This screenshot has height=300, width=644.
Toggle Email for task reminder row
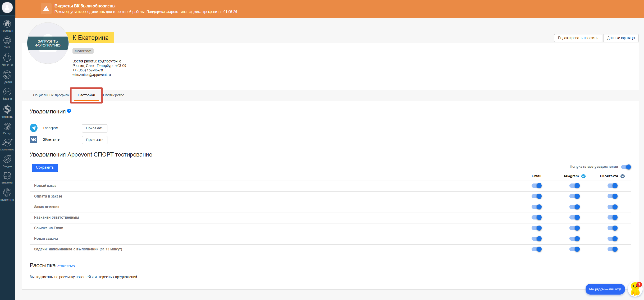pos(537,249)
